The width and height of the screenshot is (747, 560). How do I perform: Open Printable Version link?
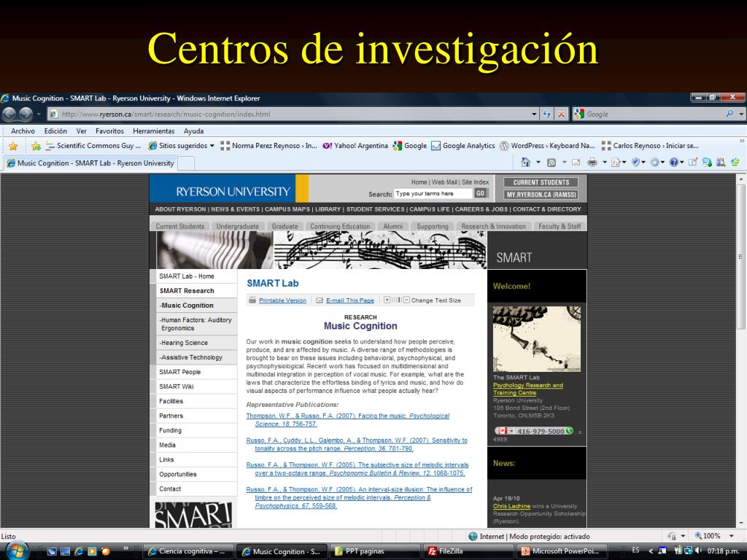pyautogui.click(x=282, y=300)
